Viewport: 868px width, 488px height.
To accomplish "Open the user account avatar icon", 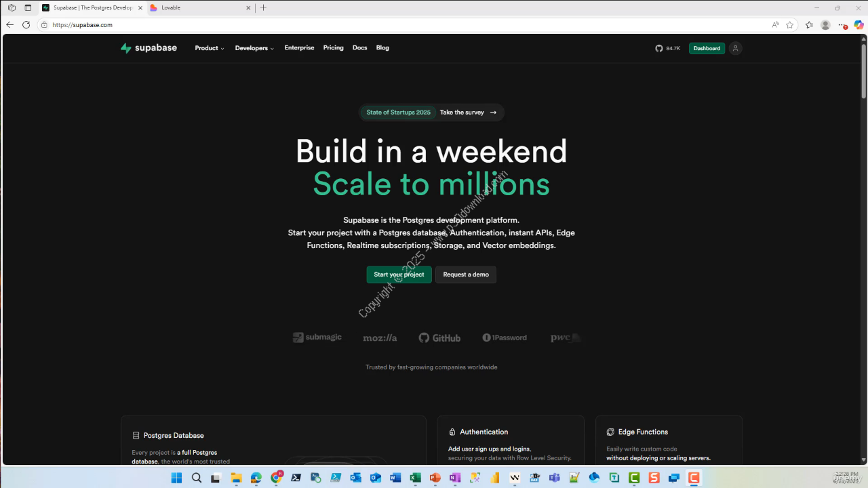I will (735, 48).
